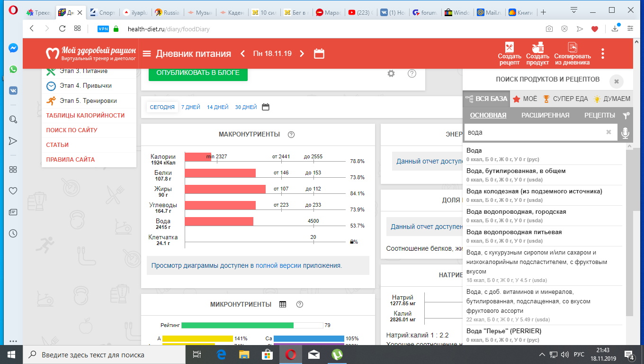Image resolution: width=644 pixels, height=364 pixels.
Task: Open My Flow arrow icon in sidebar
Action: (13, 141)
